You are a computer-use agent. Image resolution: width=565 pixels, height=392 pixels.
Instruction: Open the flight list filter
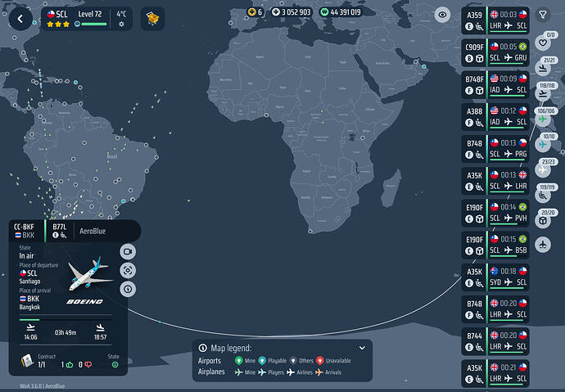[x=543, y=15]
